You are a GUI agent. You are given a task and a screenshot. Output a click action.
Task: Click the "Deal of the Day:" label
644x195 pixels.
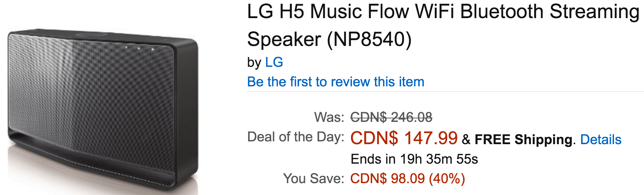pyautogui.click(x=296, y=137)
